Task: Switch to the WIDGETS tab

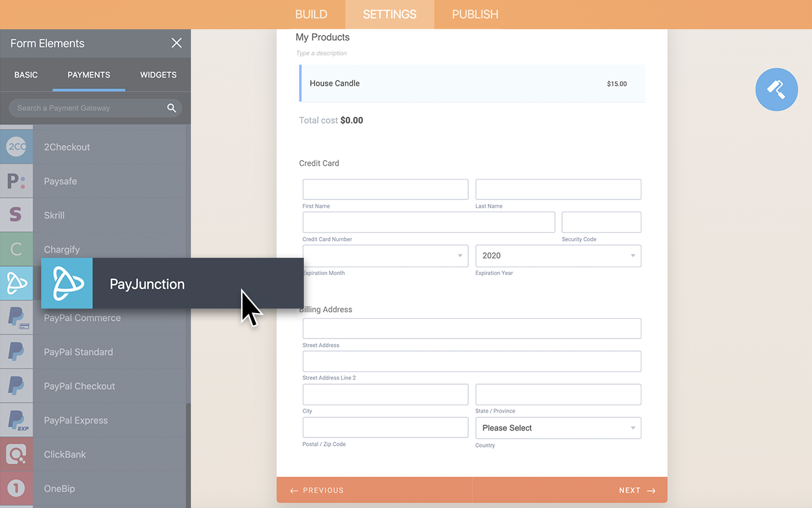Action: click(157, 74)
